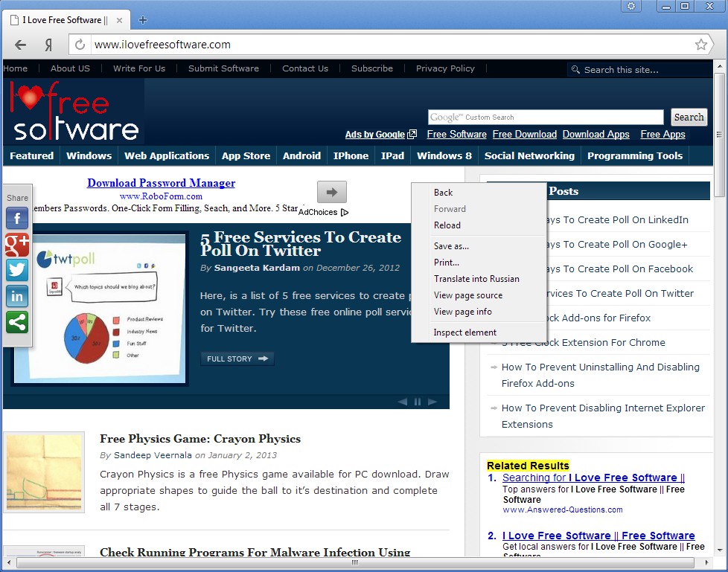Open 5 Free Services To Create Poll headline
This screenshot has height=572, width=728.
tap(301, 243)
